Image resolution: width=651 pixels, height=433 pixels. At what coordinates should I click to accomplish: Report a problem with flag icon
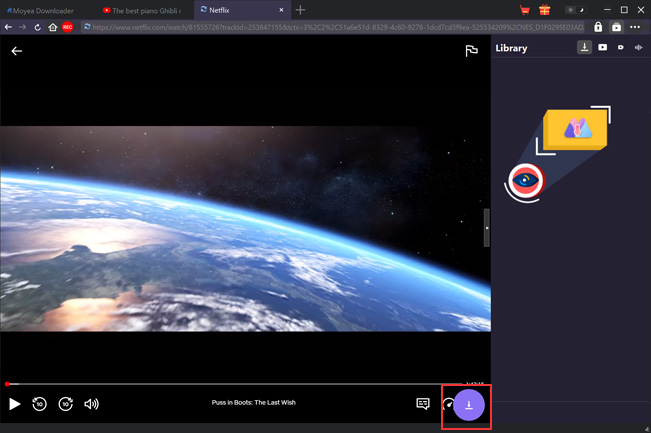click(x=471, y=51)
